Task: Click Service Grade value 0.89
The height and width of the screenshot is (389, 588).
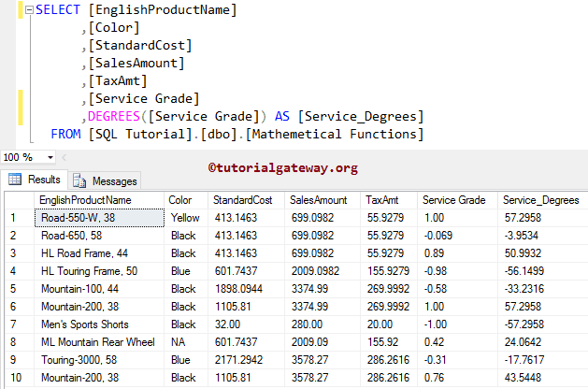Action: [x=457, y=253]
